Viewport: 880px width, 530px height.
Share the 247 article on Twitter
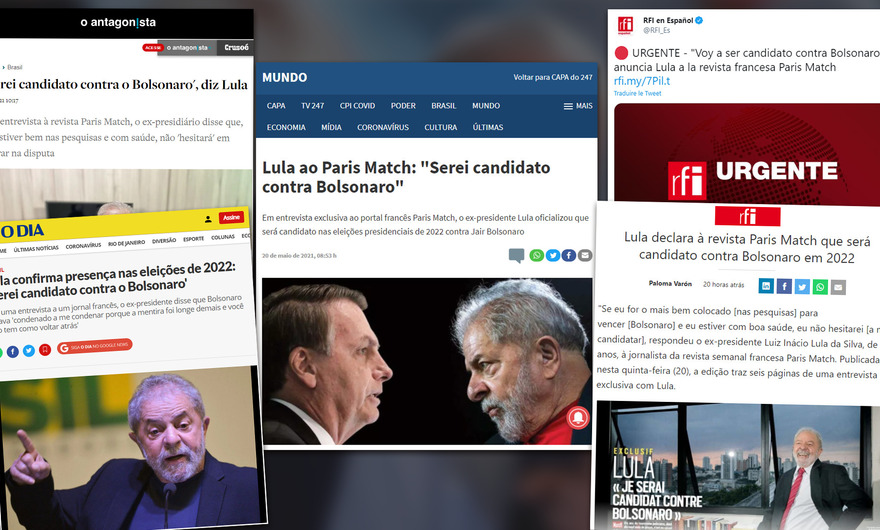[553, 255]
